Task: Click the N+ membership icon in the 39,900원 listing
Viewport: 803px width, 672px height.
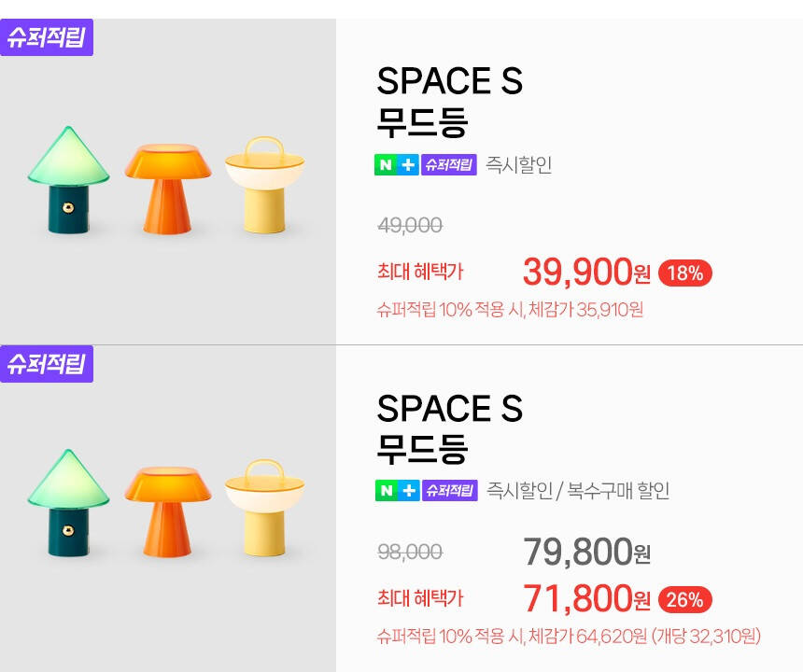Action: coord(397,165)
